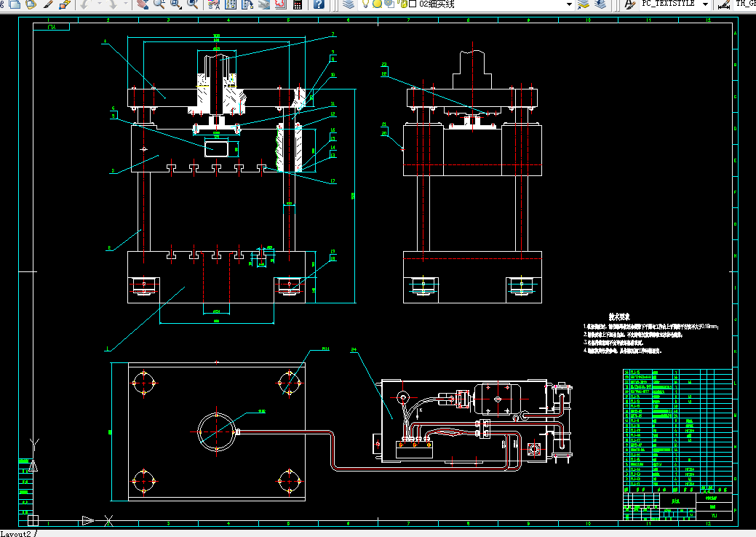Toggle the layer lock padlock icon
This screenshot has height=537, width=756.
[403, 4]
